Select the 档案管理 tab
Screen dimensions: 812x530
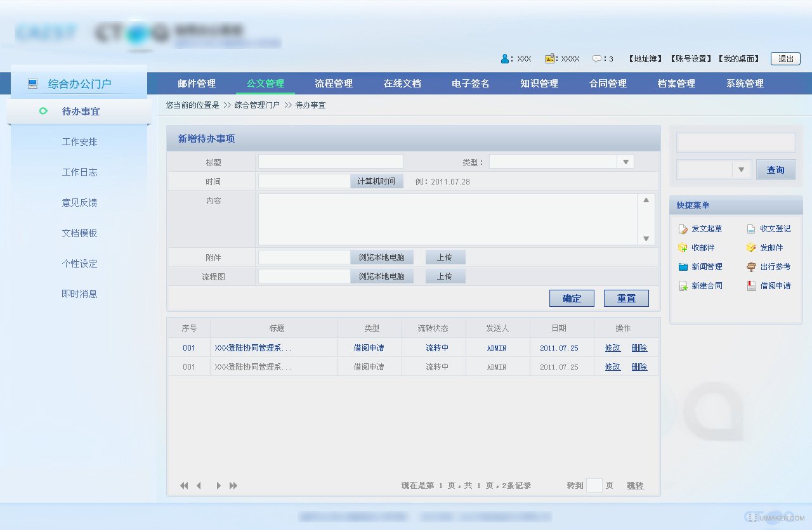click(x=676, y=83)
